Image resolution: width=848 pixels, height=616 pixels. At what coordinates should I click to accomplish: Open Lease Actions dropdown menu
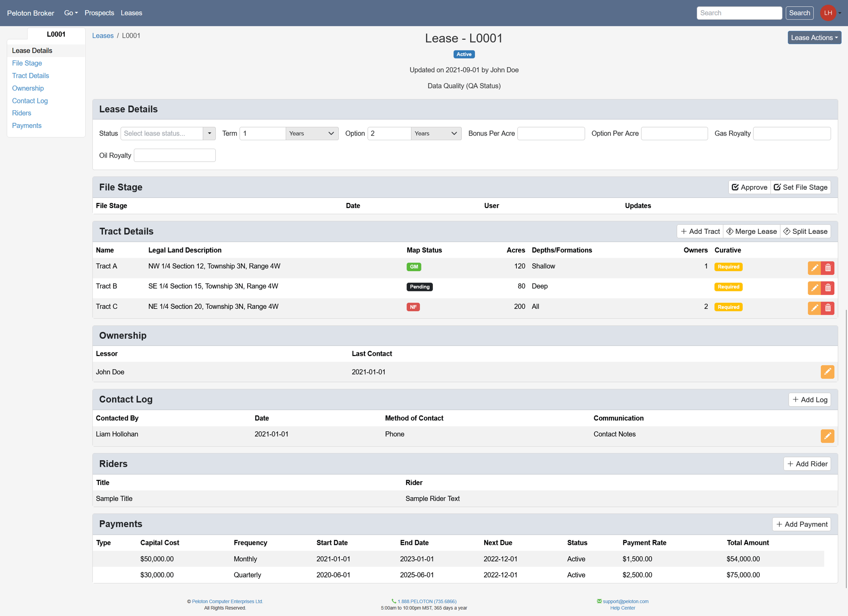(x=814, y=38)
